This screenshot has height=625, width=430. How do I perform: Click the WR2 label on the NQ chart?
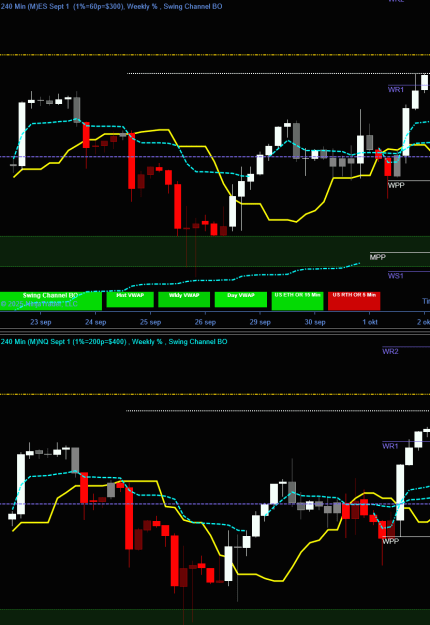[390, 351]
